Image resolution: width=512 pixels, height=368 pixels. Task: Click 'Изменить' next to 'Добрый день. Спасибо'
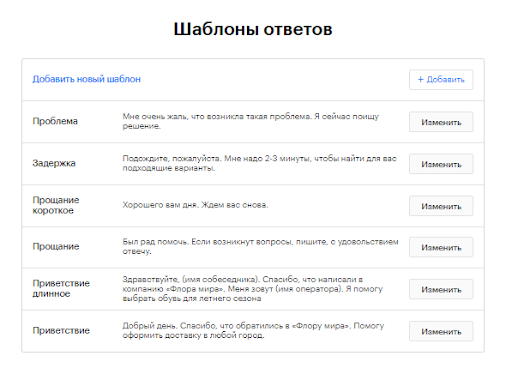pos(441,331)
